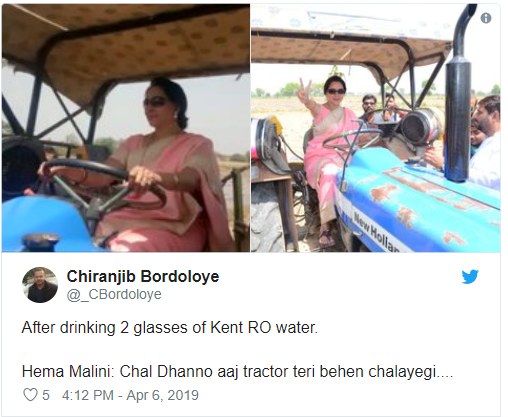View the left photo with steering wheel

[126, 128]
